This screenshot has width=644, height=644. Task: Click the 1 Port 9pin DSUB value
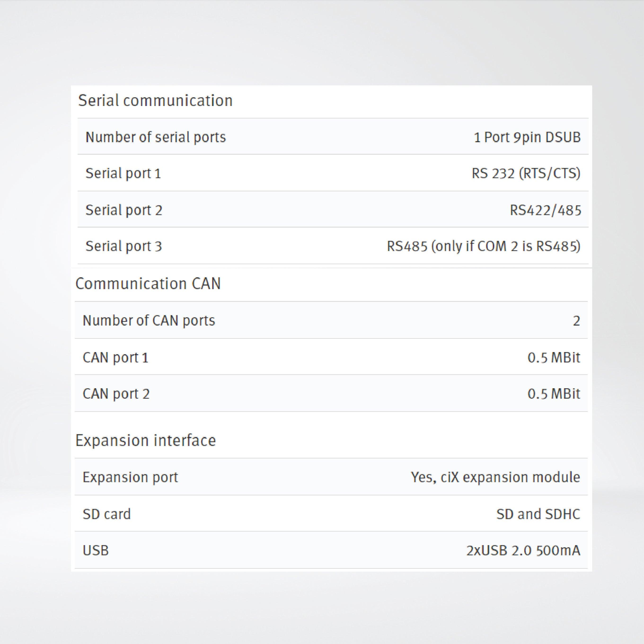[527, 137]
